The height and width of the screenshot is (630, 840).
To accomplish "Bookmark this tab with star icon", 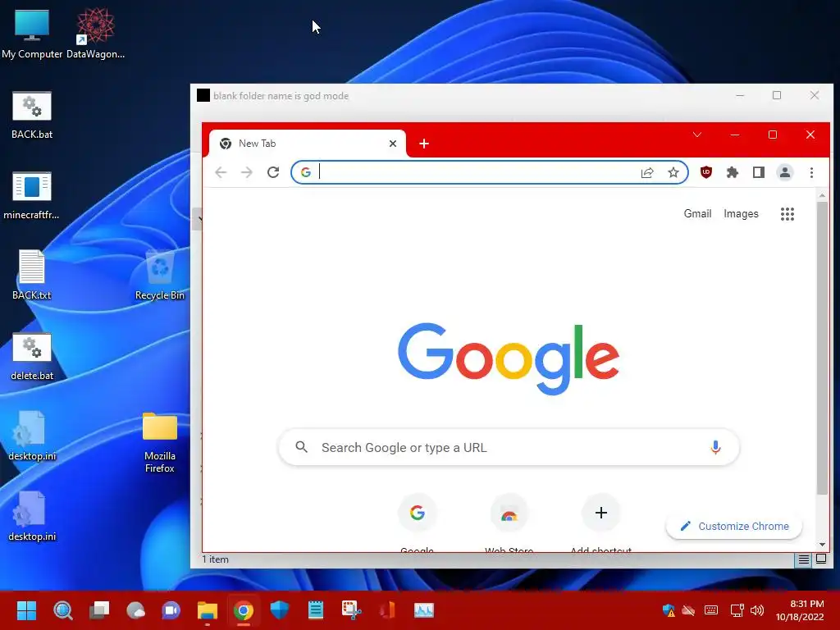I will pyautogui.click(x=673, y=172).
